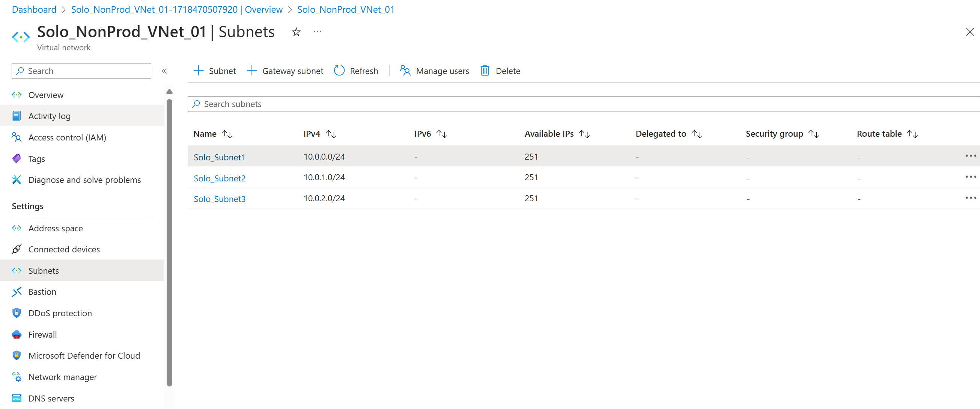Sort by Available IPs column
This screenshot has height=409, width=980.
557,134
